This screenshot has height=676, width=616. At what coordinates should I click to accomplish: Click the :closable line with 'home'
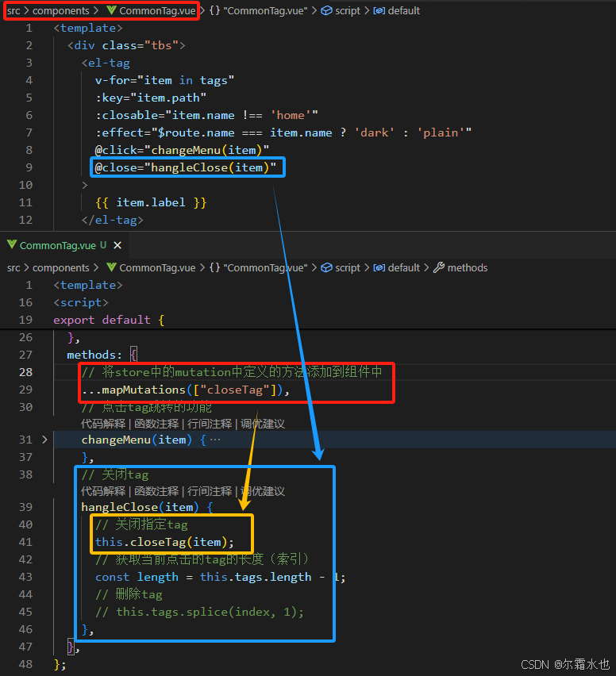click(x=206, y=115)
